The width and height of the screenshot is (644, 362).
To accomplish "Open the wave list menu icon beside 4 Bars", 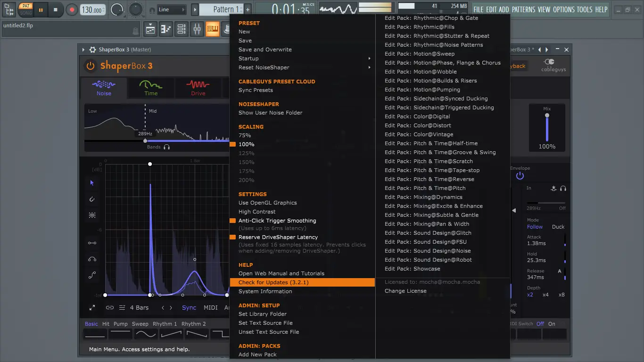I will (122, 308).
